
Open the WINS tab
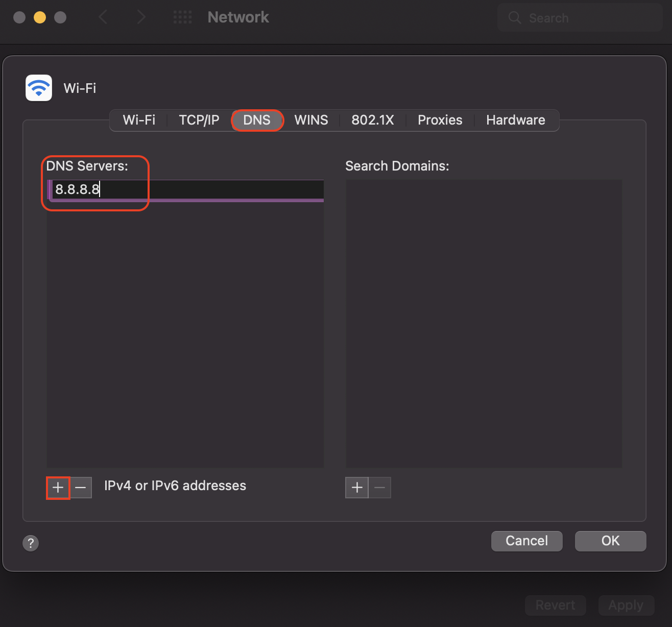pos(311,120)
